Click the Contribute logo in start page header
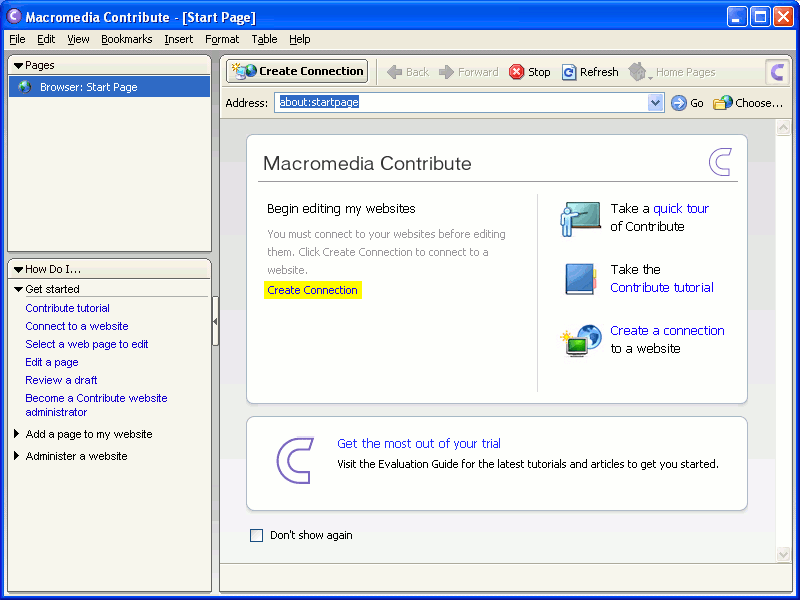Screen dimensions: 800x600 [x=720, y=162]
